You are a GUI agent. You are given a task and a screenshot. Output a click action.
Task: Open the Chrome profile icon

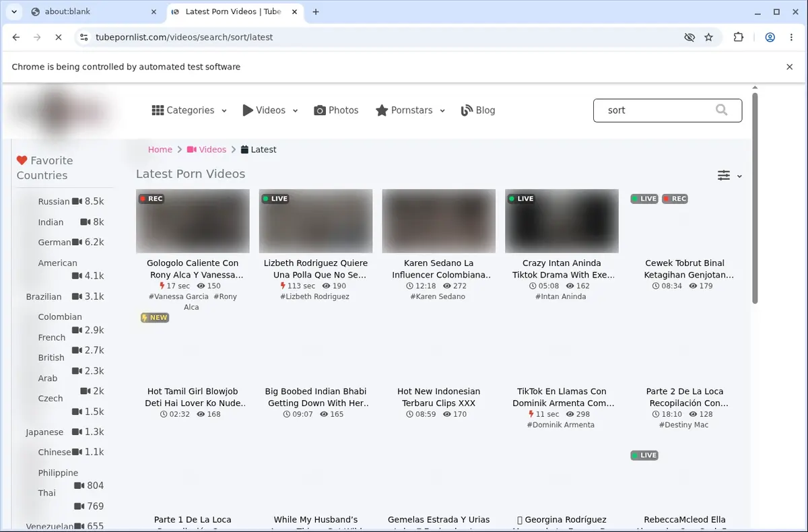click(x=770, y=38)
